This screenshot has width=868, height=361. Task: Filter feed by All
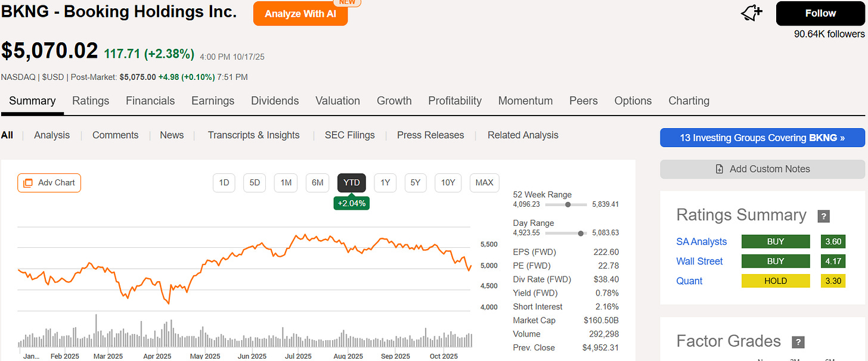tap(7, 135)
